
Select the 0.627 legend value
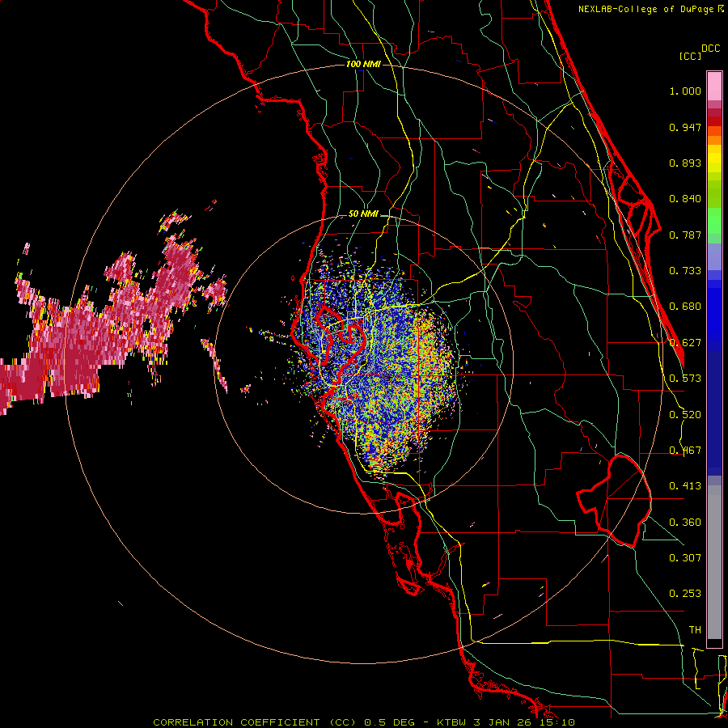click(x=685, y=343)
